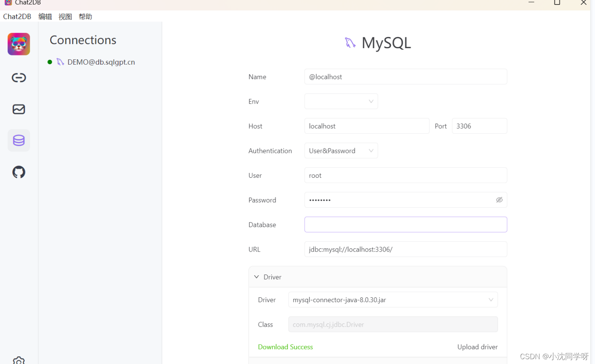Open the 编辑 menu
Screen dimensions: 595x364
point(45,16)
